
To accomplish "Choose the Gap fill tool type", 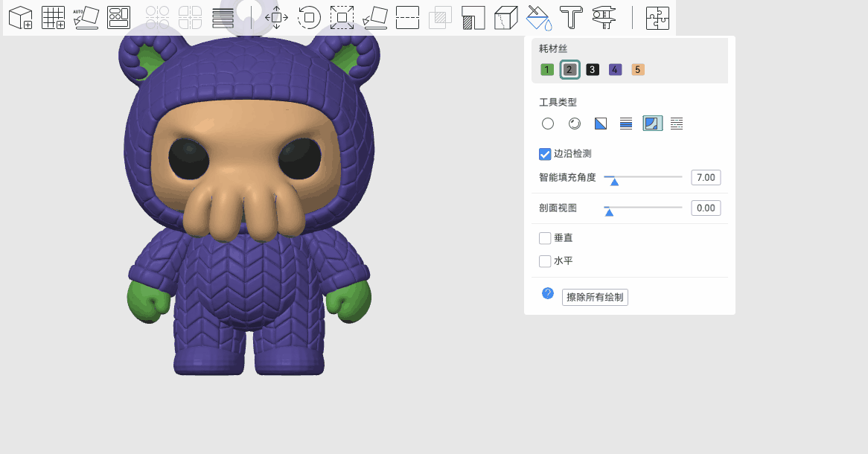I will click(677, 124).
